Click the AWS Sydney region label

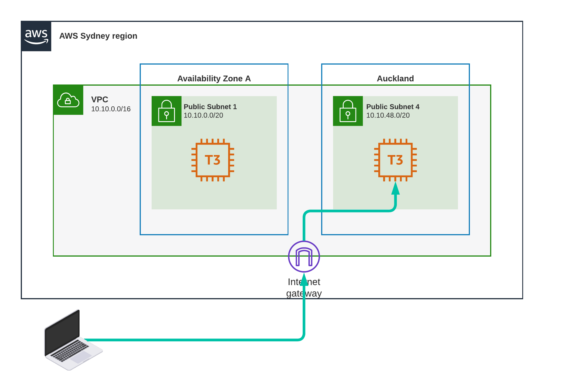pyautogui.click(x=98, y=36)
